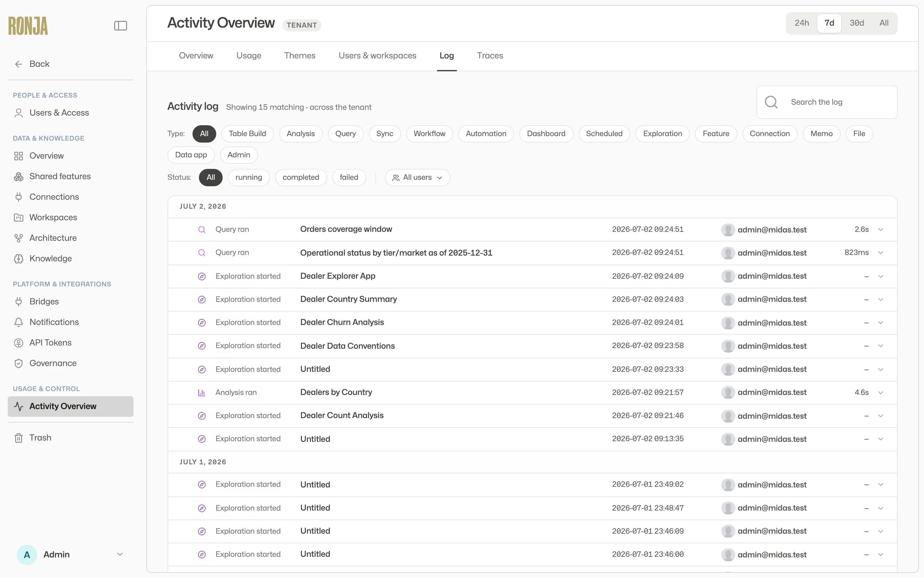Viewport: 924px width, 578px height.
Task: Select the 24h time range
Action: tap(801, 23)
